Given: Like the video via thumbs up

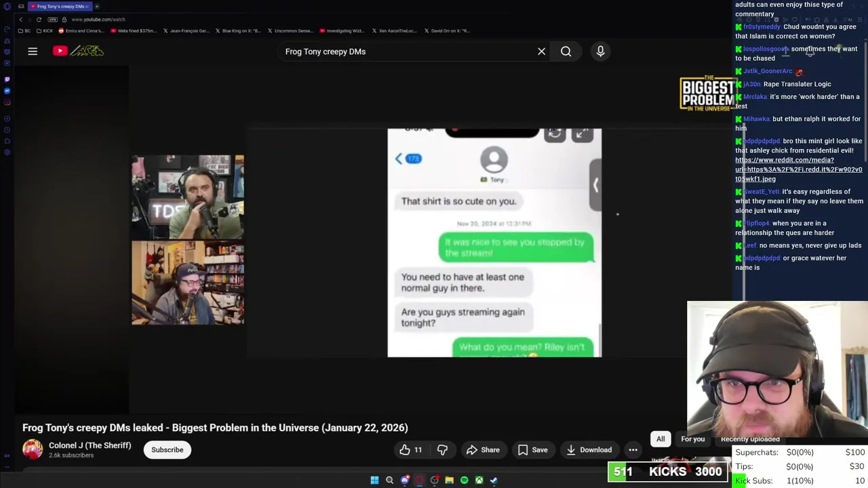Looking at the screenshot, I should pyautogui.click(x=411, y=449).
